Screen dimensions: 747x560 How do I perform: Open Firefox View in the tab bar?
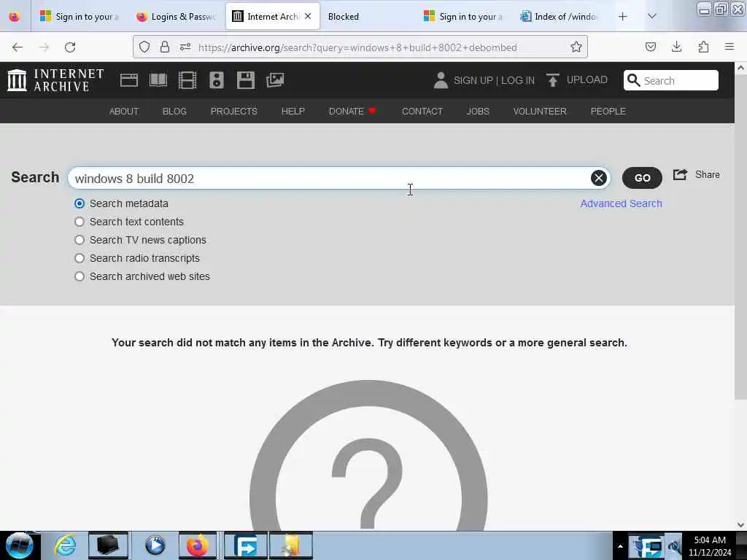pyautogui.click(x=15, y=17)
